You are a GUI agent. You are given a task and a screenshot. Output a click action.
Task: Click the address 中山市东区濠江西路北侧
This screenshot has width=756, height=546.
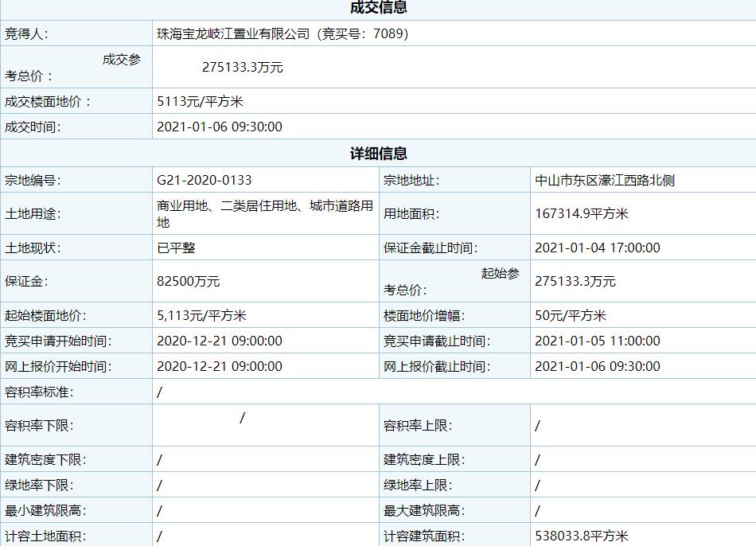click(x=605, y=180)
